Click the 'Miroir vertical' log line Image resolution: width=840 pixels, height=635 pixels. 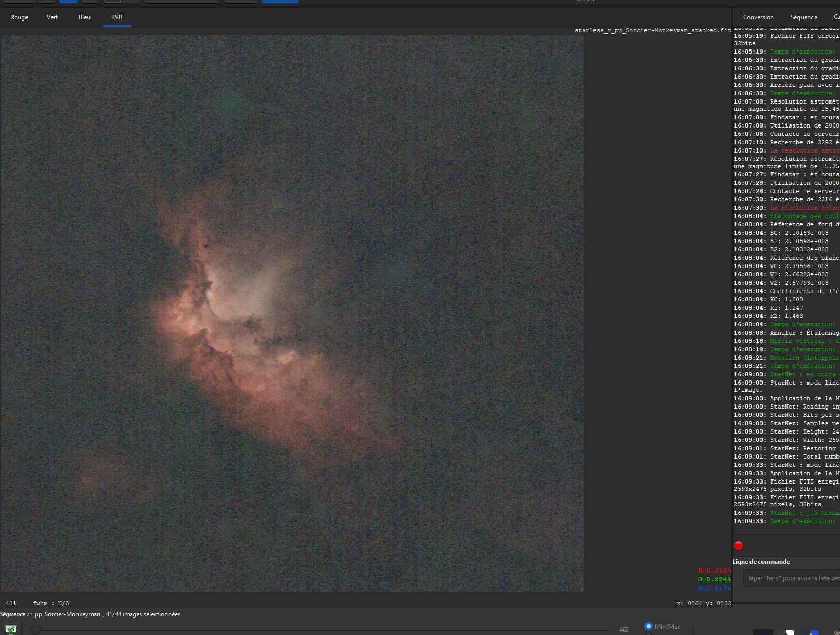(x=786, y=341)
